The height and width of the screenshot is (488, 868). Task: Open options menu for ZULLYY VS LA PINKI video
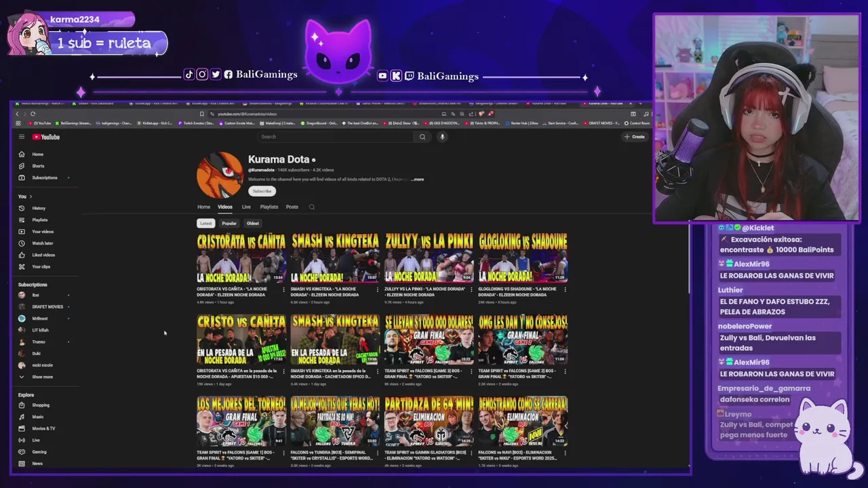[471, 289]
